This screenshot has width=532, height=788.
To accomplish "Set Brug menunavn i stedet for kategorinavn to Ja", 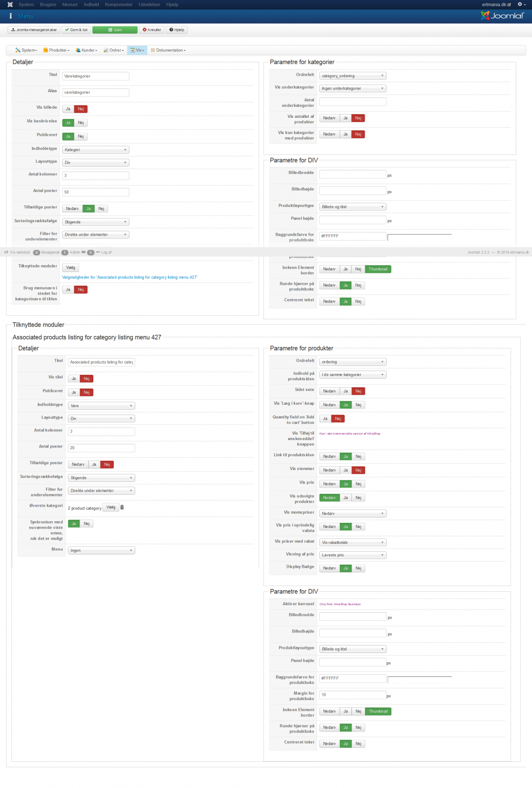I will coord(68,290).
